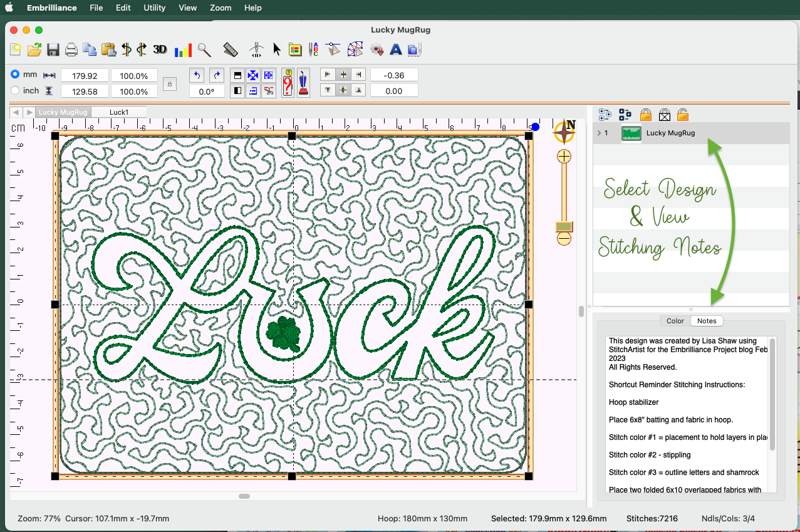The height and width of the screenshot is (532, 800).
Task: Toggle the 3D view icon
Action: coord(160,49)
